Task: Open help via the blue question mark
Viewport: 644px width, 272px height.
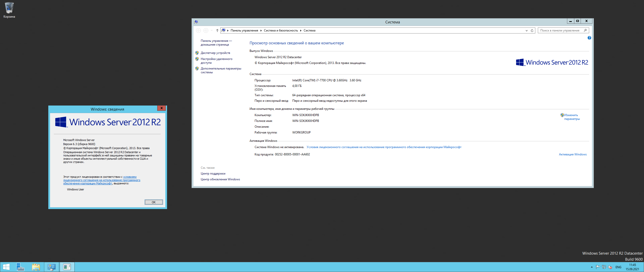Action: [x=589, y=38]
